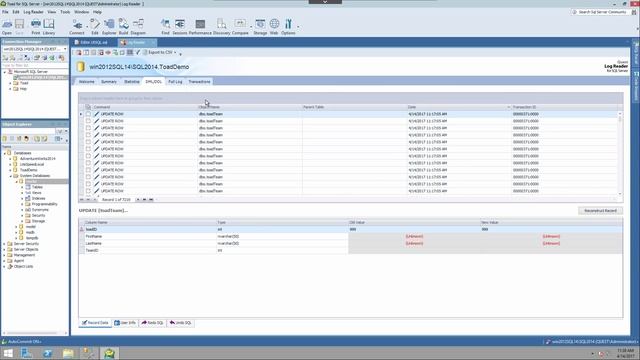Open the Welcome tab
Viewport: 640px width, 360px height.
pyautogui.click(x=87, y=82)
